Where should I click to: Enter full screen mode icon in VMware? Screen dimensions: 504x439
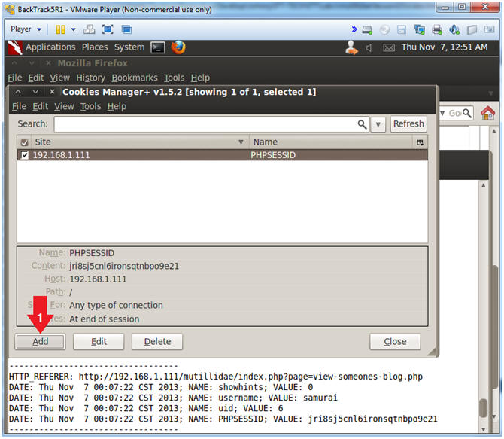point(108,29)
